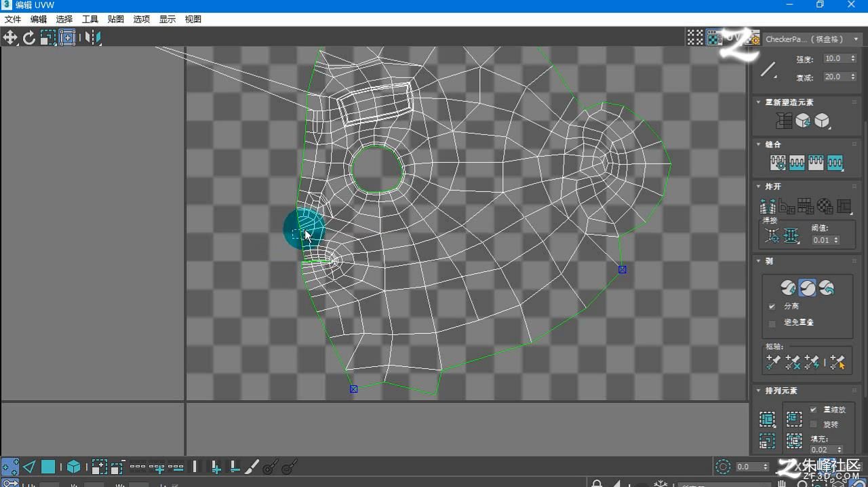Viewport: 868px width, 487px height.
Task: Click the 阈值 spinner arrows
Action: pos(836,240)
